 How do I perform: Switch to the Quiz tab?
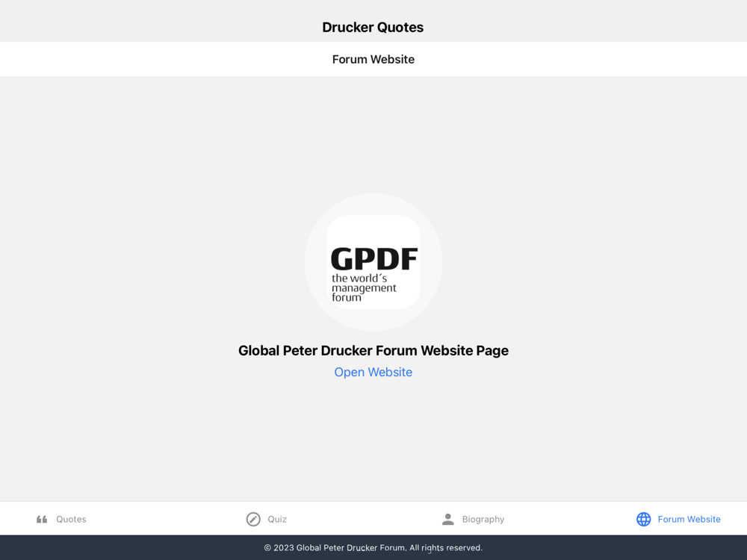pos(267,519)
